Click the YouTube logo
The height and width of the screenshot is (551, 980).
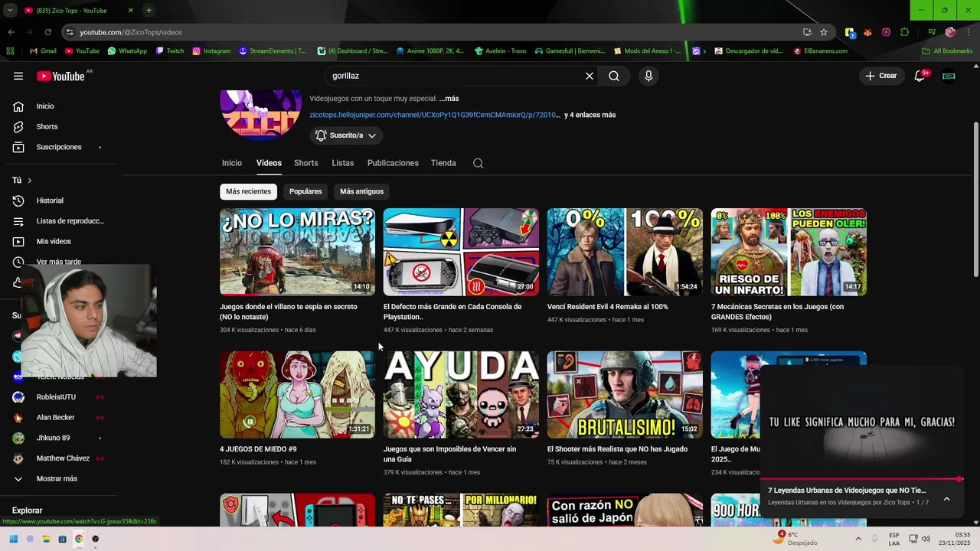point(60,76)
